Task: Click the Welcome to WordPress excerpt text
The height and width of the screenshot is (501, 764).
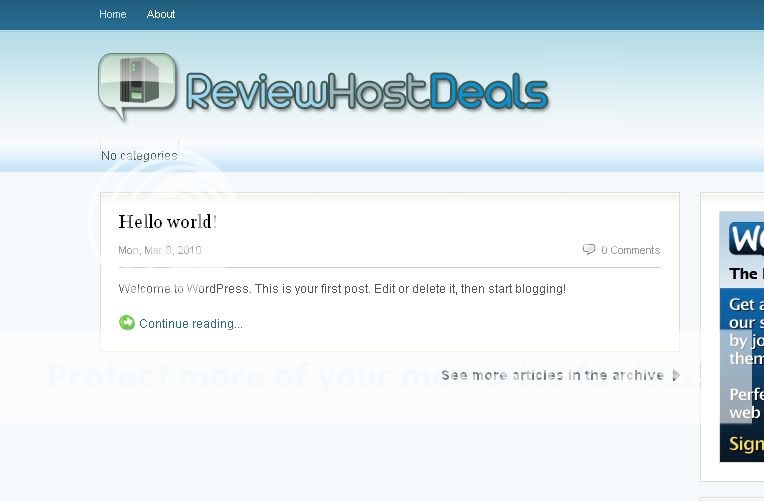Action: click(342, 289)
